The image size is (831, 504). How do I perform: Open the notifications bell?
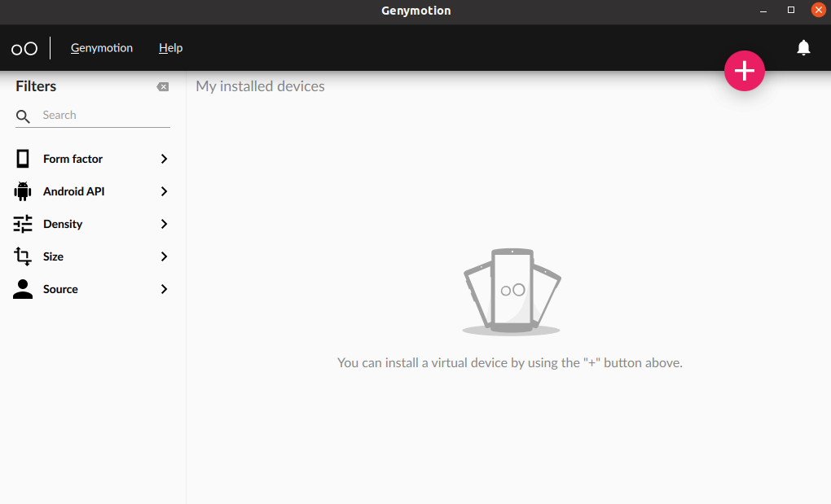803,48
